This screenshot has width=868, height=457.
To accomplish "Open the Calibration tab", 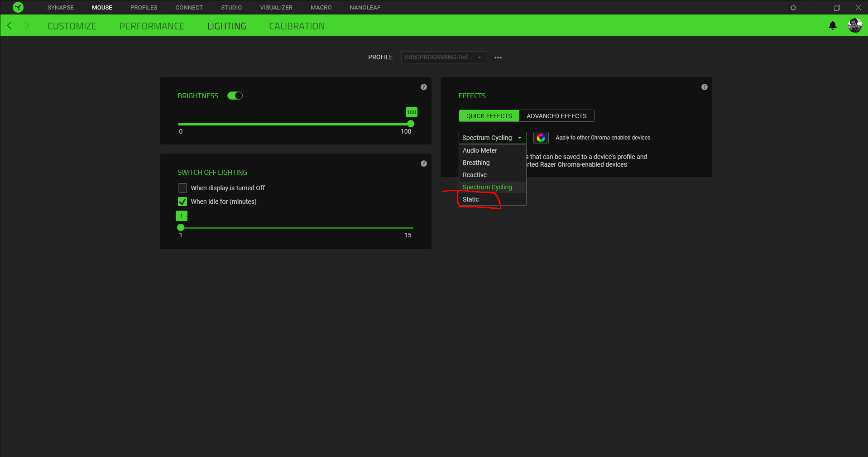I will coord(297,26).
